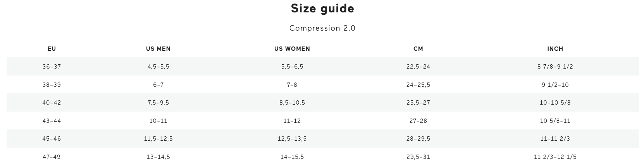
Task: Select the INCH column header
Action: click(555, 49)
